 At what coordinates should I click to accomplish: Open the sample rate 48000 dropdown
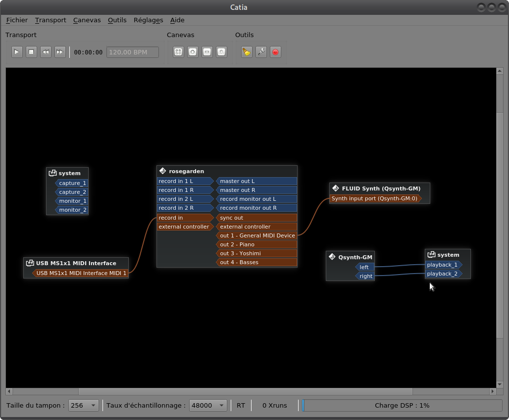[208, 405]
